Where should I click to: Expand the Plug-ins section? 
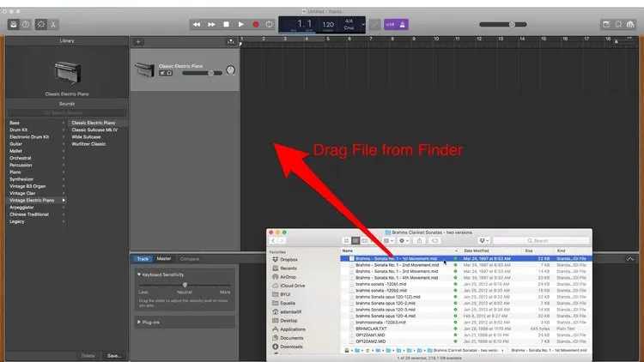(139, 323)
